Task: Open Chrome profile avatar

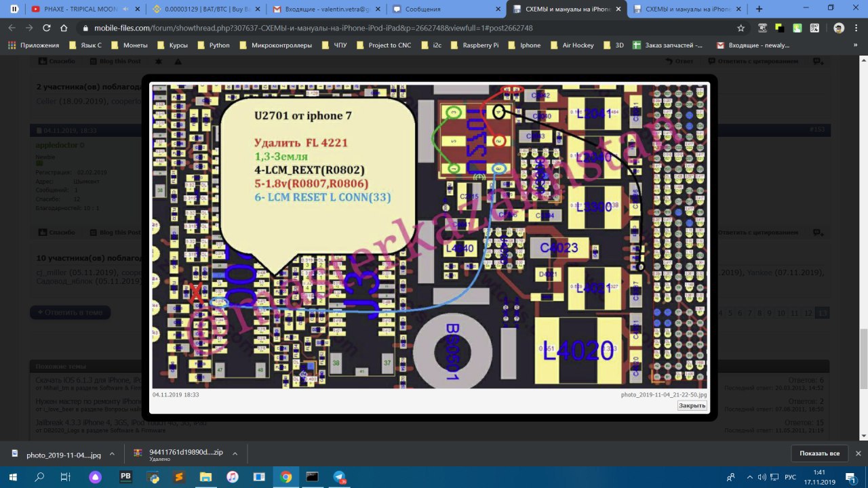Action: [839, 28]
